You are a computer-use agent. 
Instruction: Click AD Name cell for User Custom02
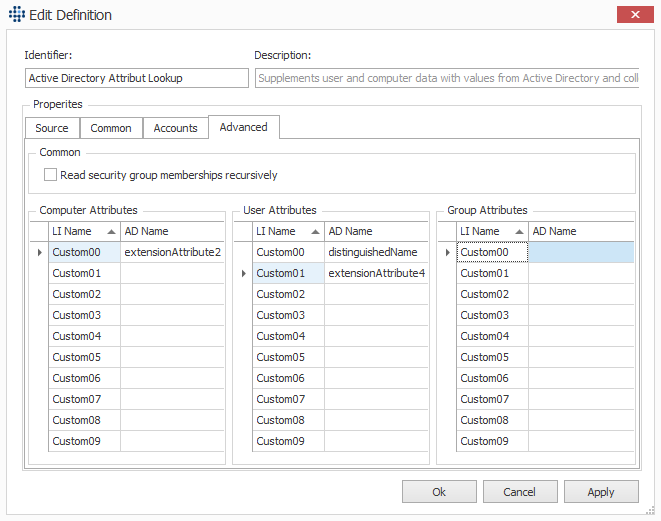[x=376, y=294]
